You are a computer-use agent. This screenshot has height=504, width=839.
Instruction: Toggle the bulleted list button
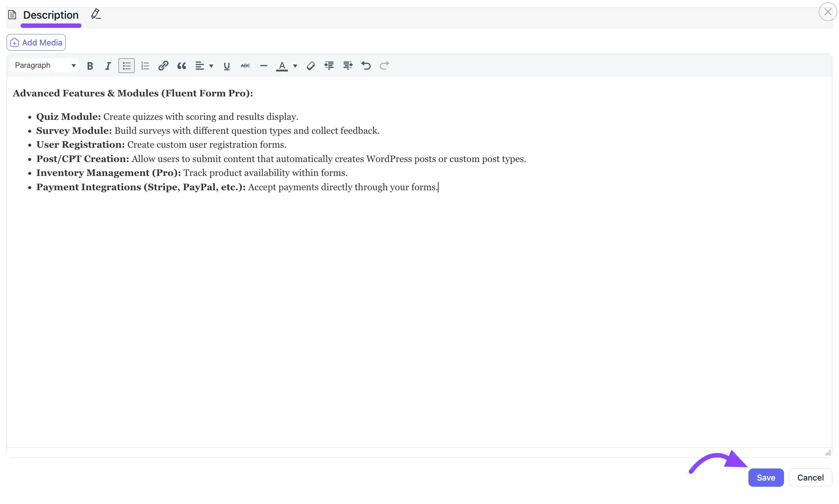tap(127, 66)
